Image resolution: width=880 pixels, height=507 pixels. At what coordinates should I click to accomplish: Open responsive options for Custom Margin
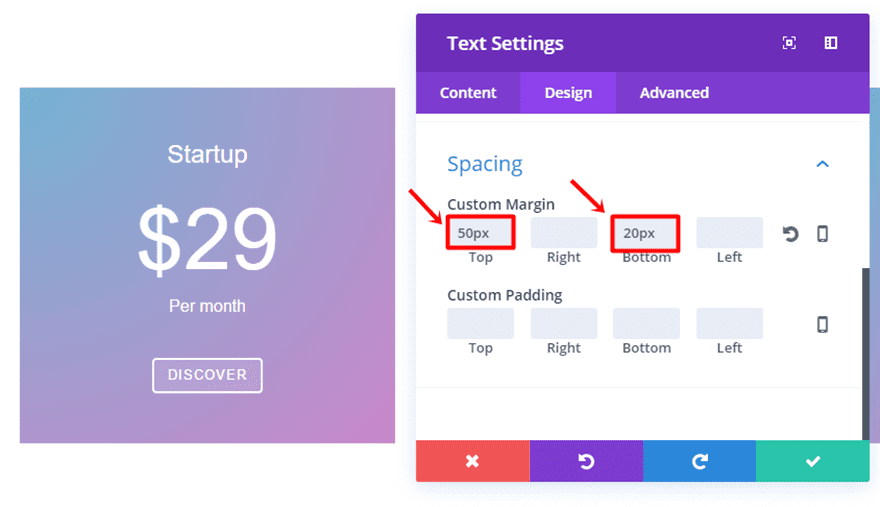[822, 234]
